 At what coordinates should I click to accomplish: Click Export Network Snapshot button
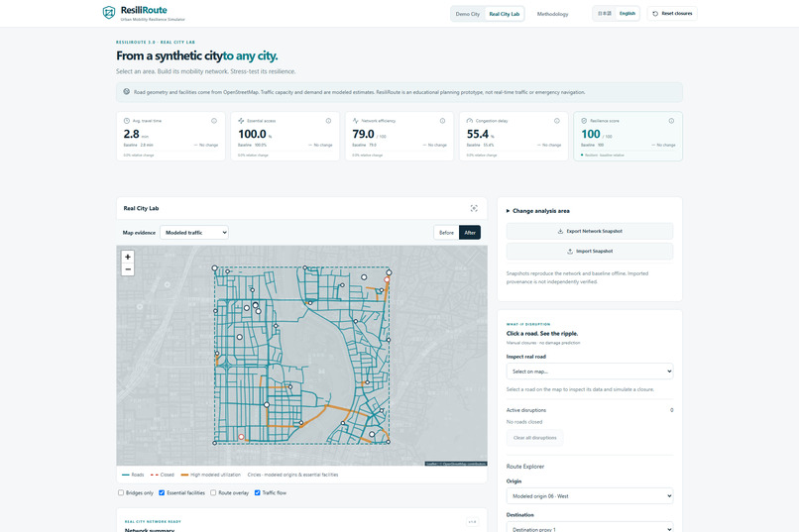tap(590, 231)
